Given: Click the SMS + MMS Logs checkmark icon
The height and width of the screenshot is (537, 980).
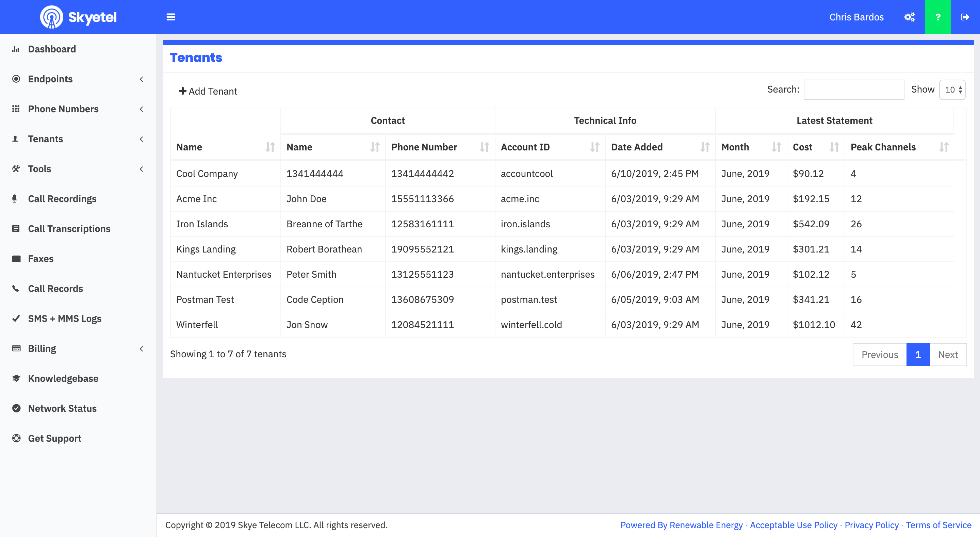Looking at the screenshot, I should pos(16,318).
